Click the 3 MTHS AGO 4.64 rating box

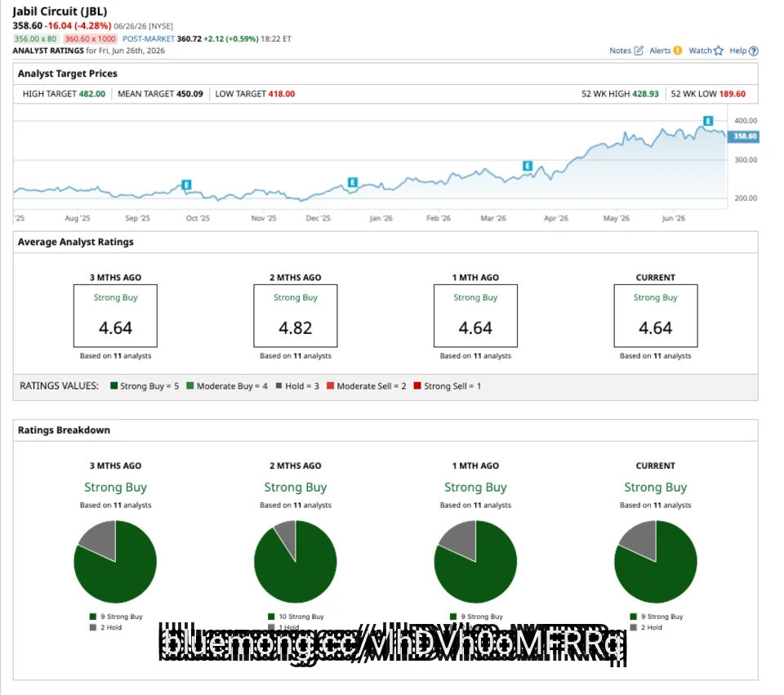point(115,316)
